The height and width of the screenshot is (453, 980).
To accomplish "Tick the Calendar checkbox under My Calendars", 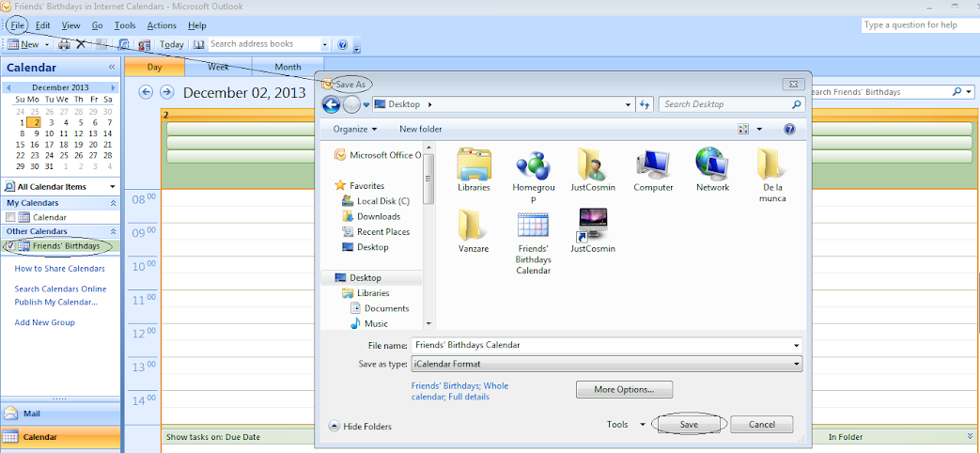I will [9, 217].
